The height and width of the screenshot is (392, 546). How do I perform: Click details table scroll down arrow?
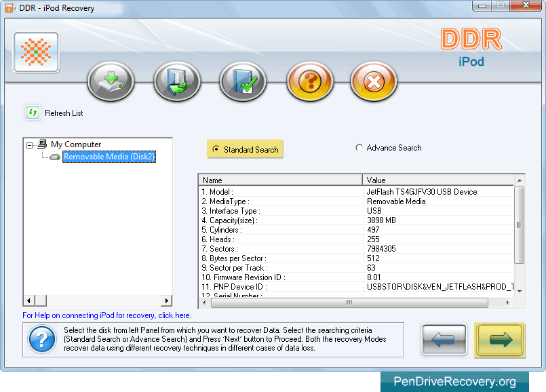pyautogui.click(x=520, y=292)
